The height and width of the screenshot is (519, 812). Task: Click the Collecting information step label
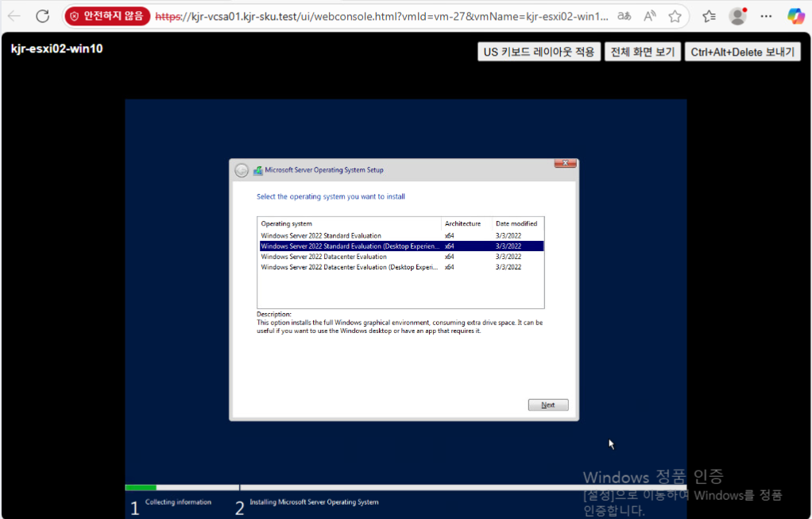pos(178,502)
